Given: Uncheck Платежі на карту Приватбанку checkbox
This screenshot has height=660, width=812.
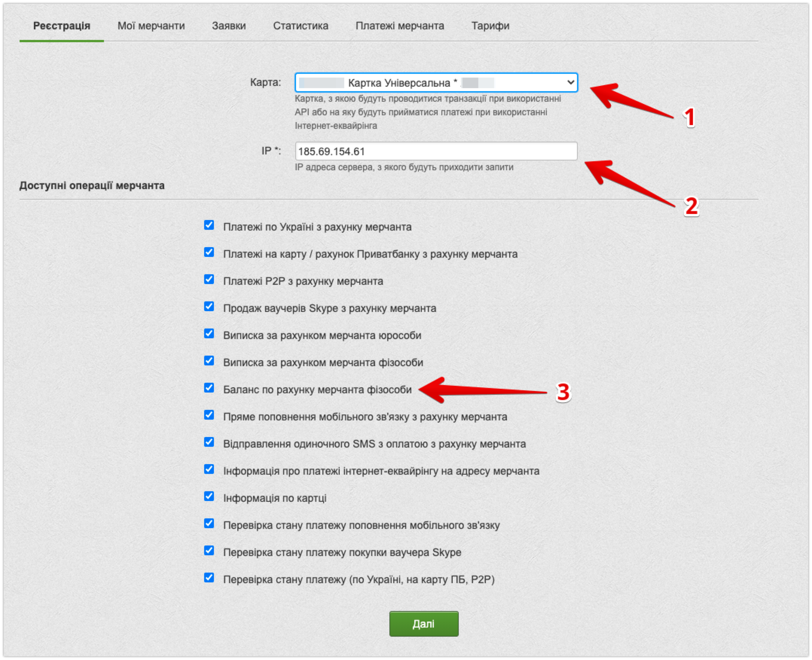Looking at the screenshot, I should (x=209, y=252).
